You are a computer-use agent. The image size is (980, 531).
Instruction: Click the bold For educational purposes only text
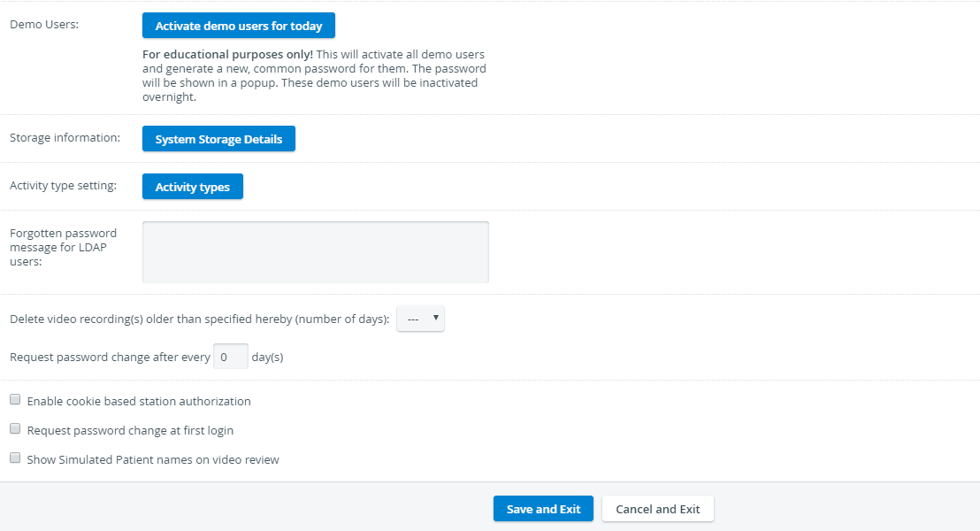[227, 54]
